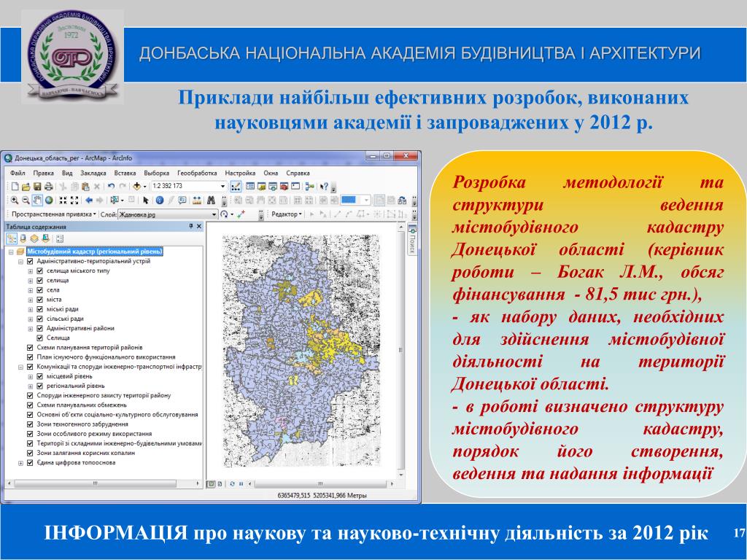Open the 'Вид' menu
Screen dimensions: 747x560
tap(67, 174)
